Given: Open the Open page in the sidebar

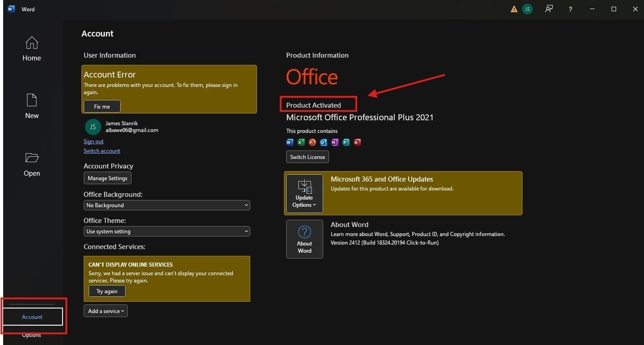Looking at the screenshot, I should point(32,164).
